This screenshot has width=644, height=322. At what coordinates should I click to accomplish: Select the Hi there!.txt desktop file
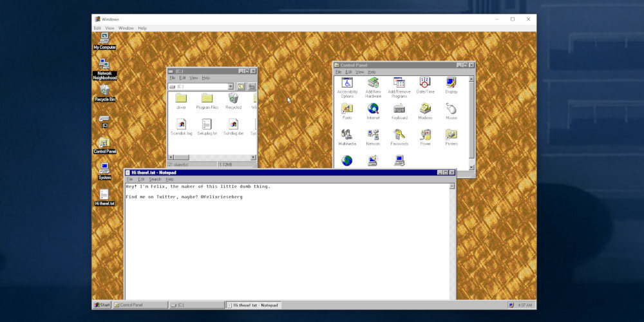(x=105, y=198)
